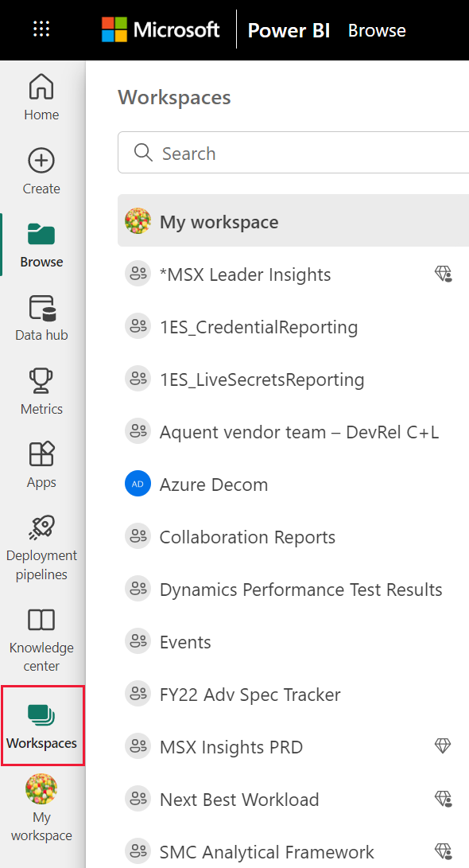Click people icon beside 1ES_CredentialReporting
The height and width of the screenshot is (868, 469).
click(138, 327)
